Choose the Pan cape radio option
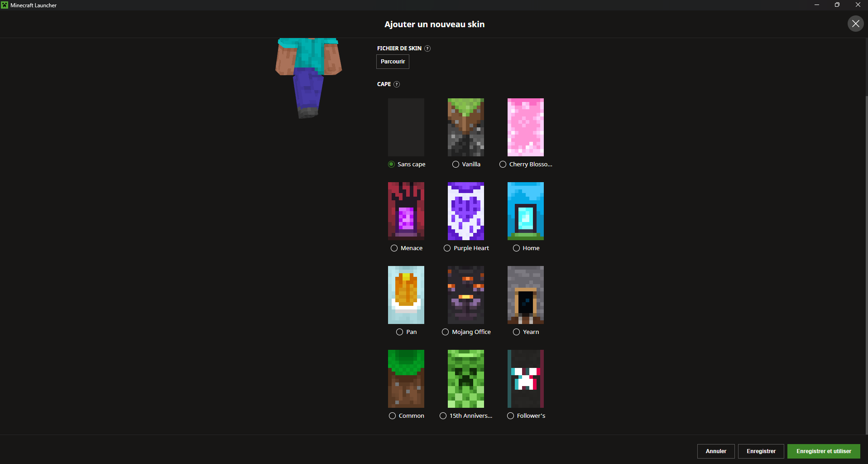 tap(399, 332)
